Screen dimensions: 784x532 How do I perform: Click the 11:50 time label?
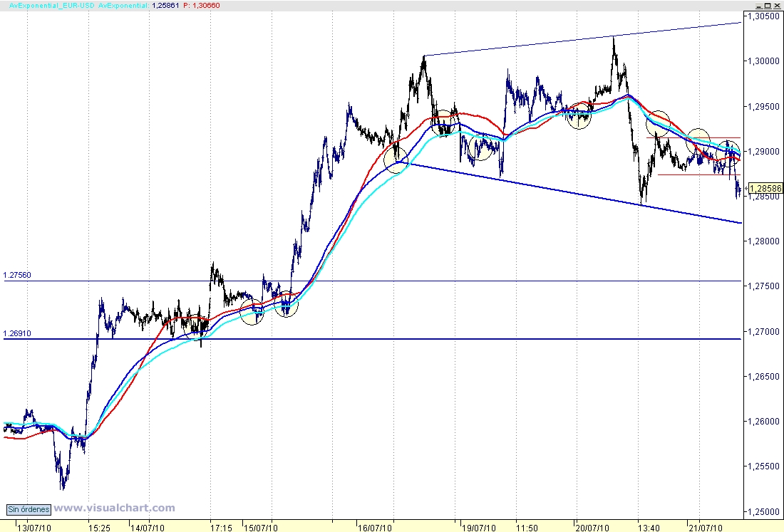point(527,528)
